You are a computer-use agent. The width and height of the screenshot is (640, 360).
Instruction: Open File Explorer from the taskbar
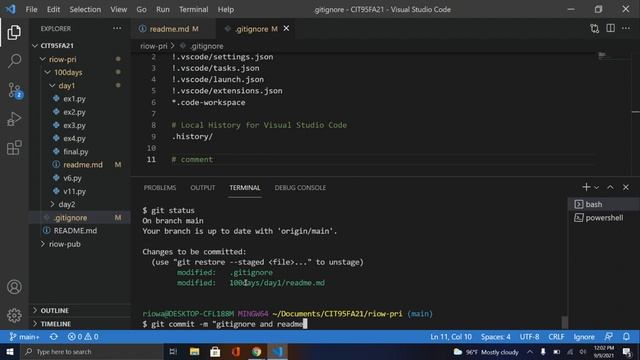pyautogui.click(x=194, y=351)
